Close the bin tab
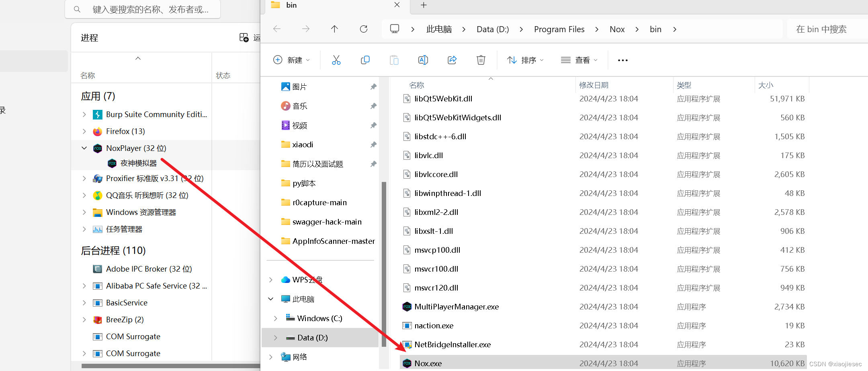 pyautogui.click(x=397, y=5)
